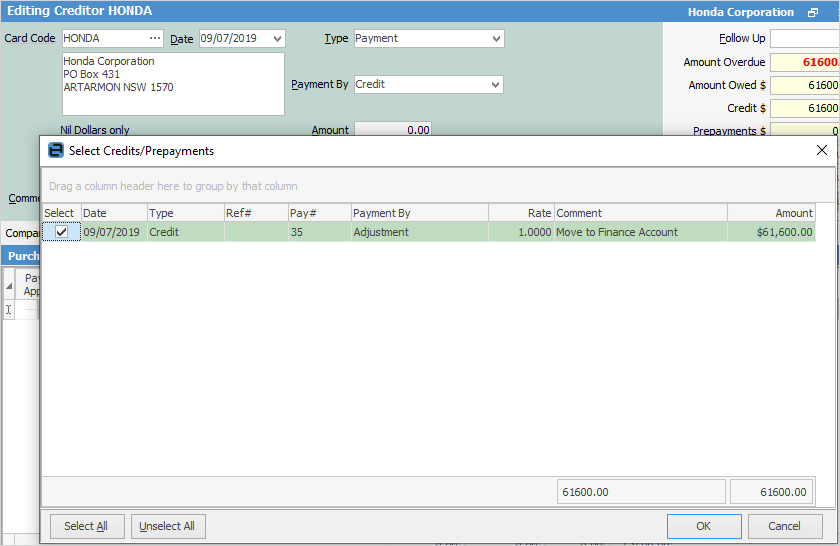Screen dimensions: 840x546
Task: Click the left footer total 61600.00
Action: (x=641, y=492)
